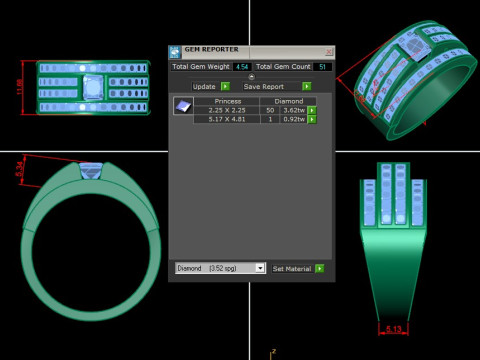Click the Total Gem Count value 51
480x360 pixels.
pos(322,67)
